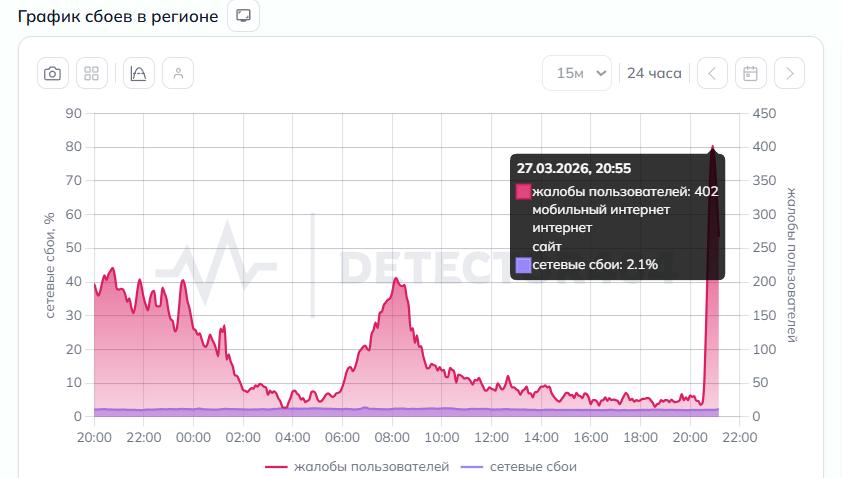This screenshot has width=842, height=478.
Task: Click the monitor icon beside the chart title
Action: click(x=243, y=16)
